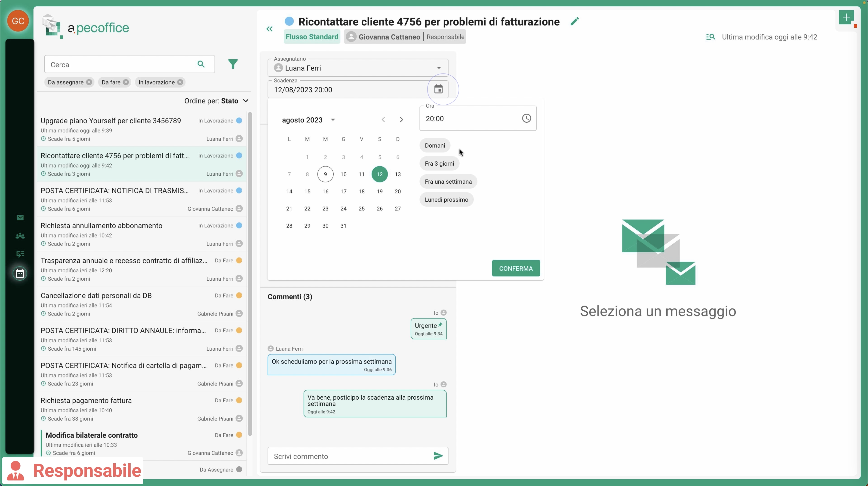Click the GC user avatar
Screen dimensions: 868x486
pos(18,21)
